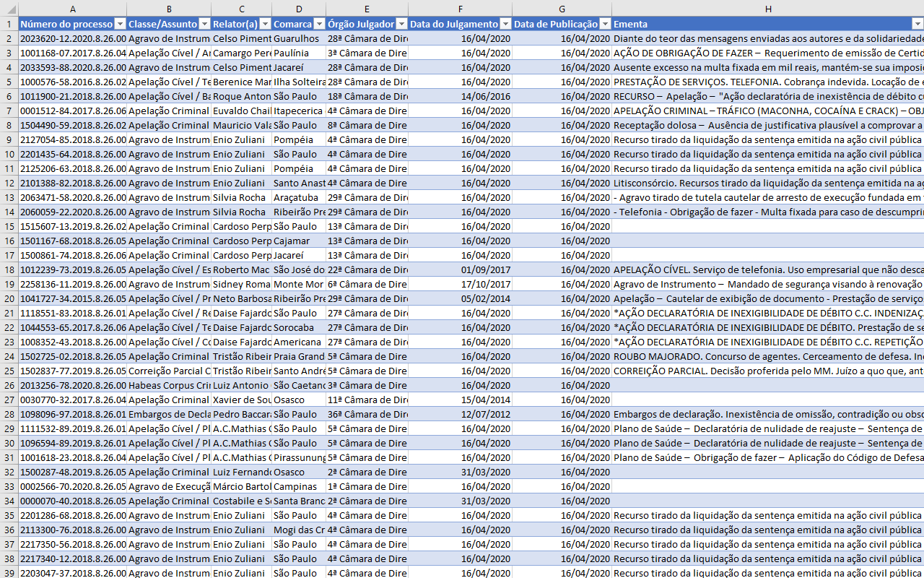The image size is (924, 578).
Task: Select column E header
Action: pos(367,9)
